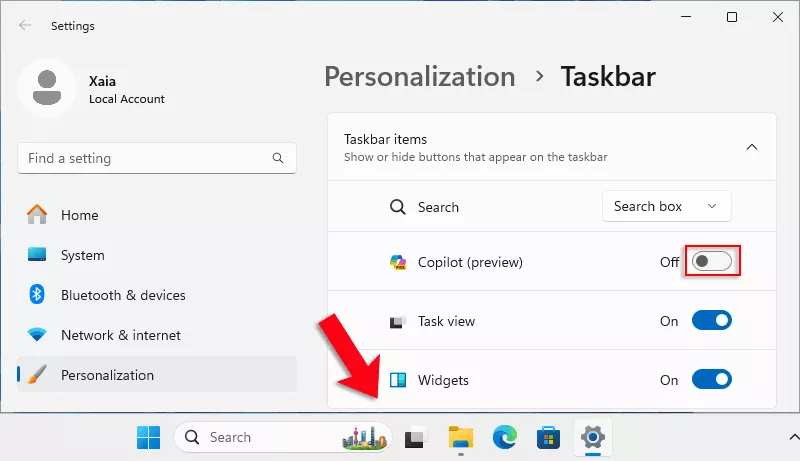Open Microsoft Edge from the taskbar
The width and height of the screenshot is (800, 461).
(505, 437)
